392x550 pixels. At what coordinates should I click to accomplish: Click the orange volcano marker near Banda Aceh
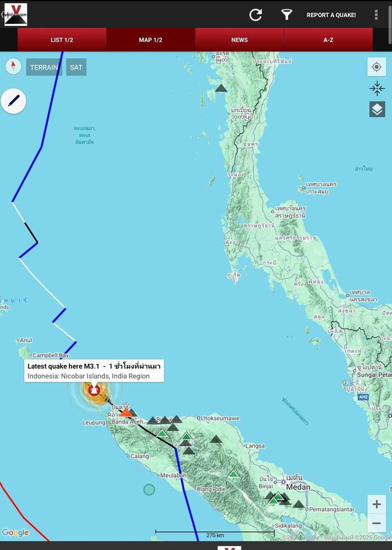126,411
